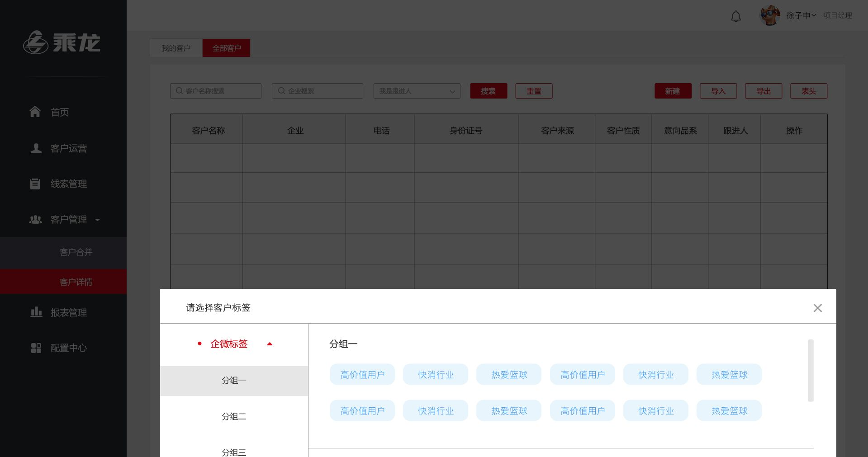
Task: Switch to 全部客户 tab
Action: [226, 48]
